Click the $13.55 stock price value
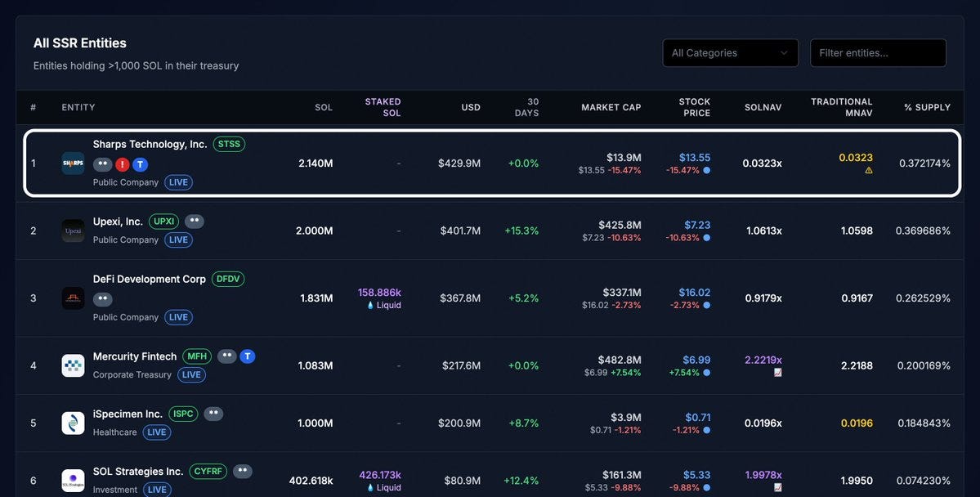Viewport: 980px width, 497px height. 695,158
